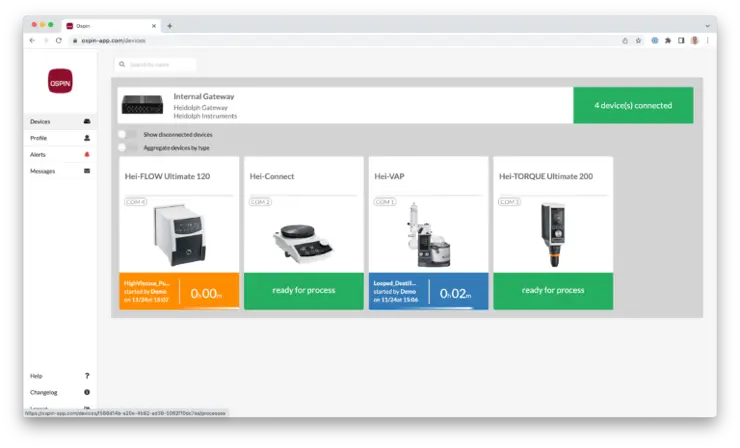740x448 pixels.
Task: Click the browser back arrow
Action: (x=32, y=41)
